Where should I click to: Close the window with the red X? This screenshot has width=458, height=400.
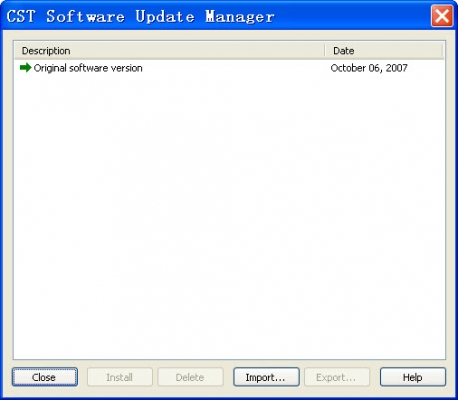[x=442, y=16]
